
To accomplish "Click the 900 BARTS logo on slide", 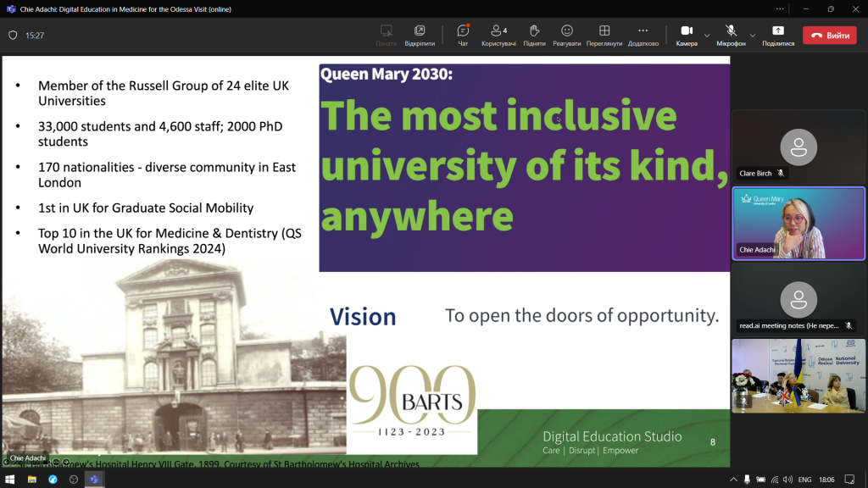I will (x=412, y=401).
